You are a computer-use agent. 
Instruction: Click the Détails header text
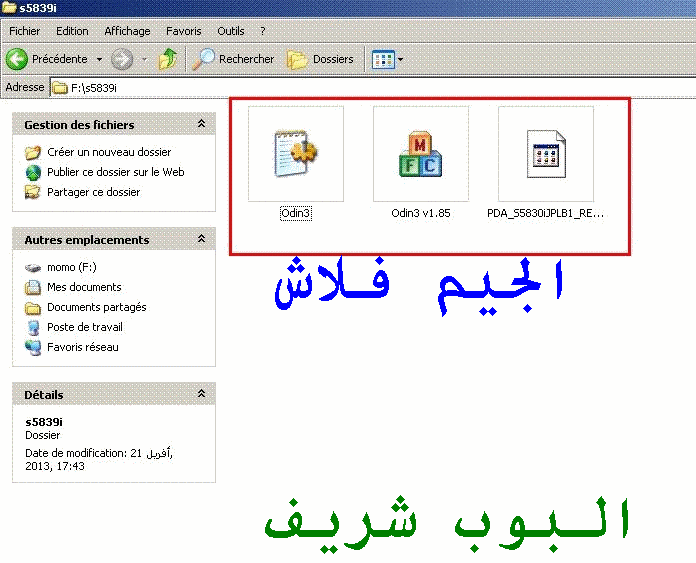(x=44, y=395)
